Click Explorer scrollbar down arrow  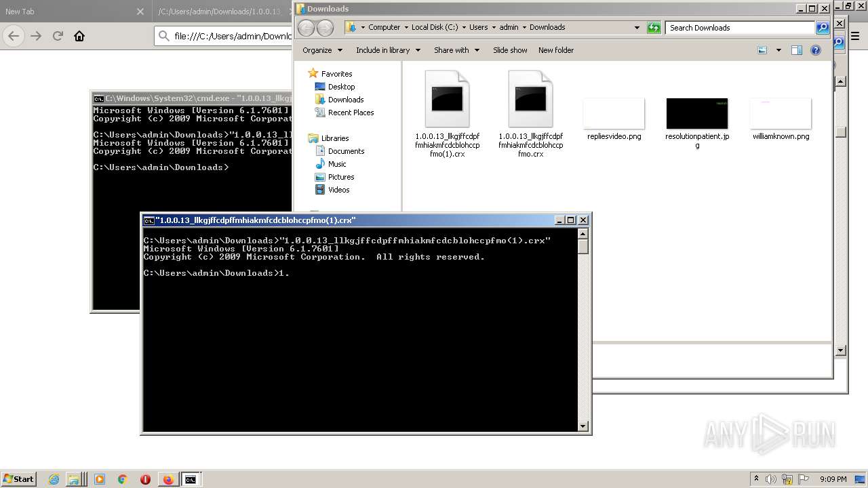pyautogui.click(x=841, y=350)
